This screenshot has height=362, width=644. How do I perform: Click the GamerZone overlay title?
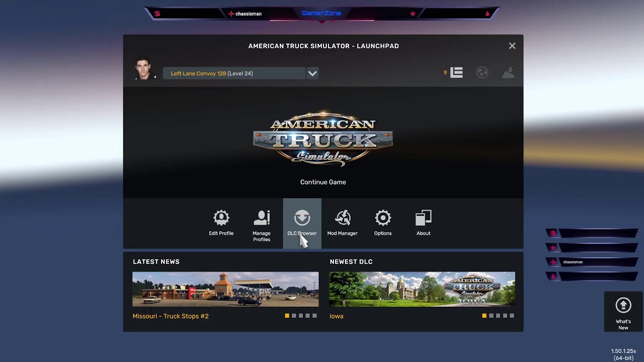pyautogui.click(x=321, y=13)
